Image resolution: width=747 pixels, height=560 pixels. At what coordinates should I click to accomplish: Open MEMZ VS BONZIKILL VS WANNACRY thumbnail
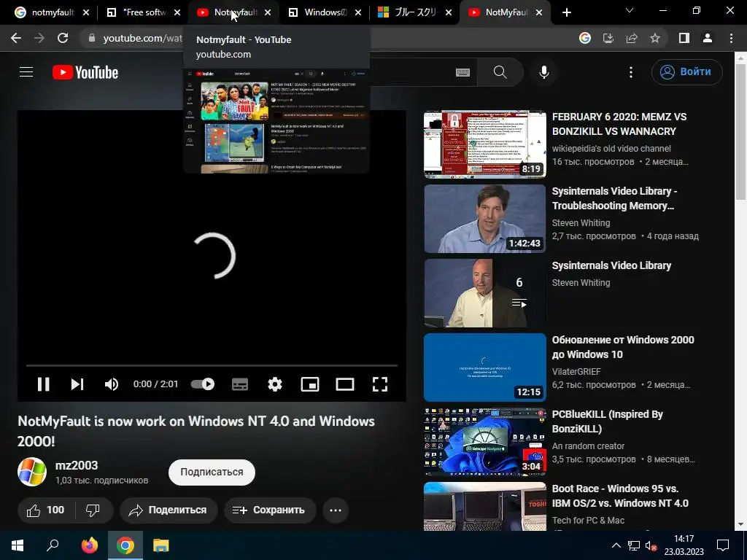click(485, 144)
